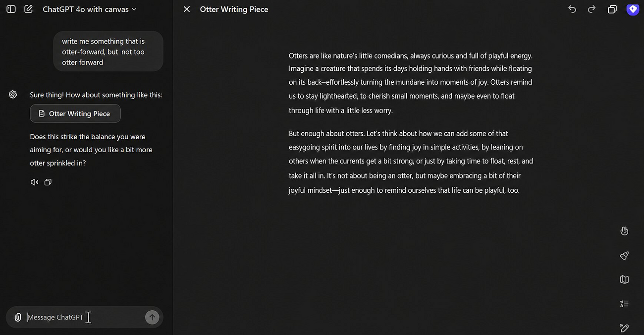Undo the last canvas edit
The width and height of the screenshot is (644, 335).
point(572,9)
